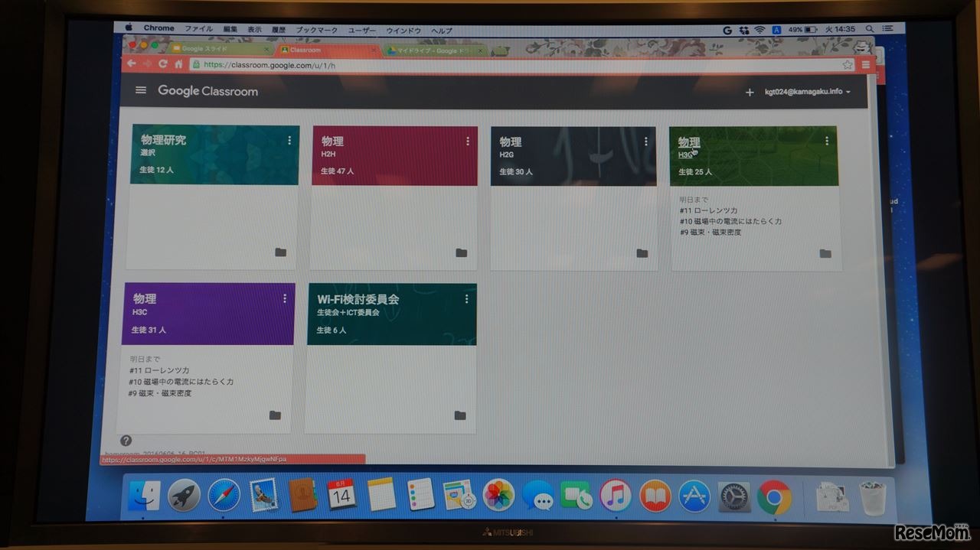Open the ブックマーク menu in menu bar
The width and height of the screenshot is (980, 550).
[316, 30]
